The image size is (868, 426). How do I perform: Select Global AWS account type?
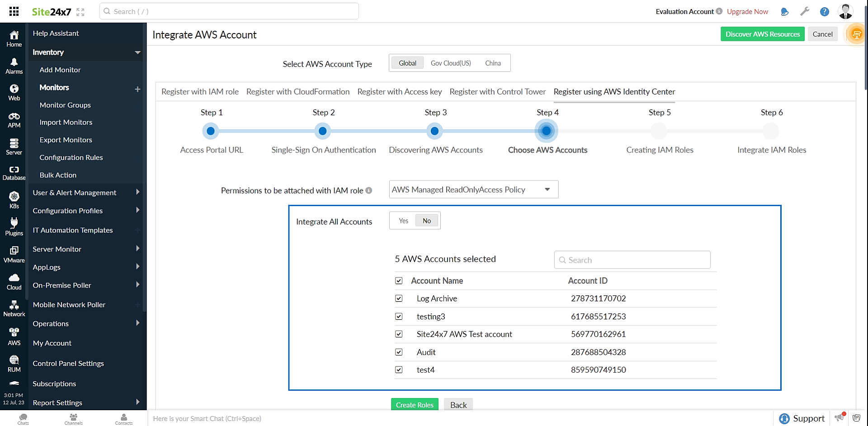click(x=407, y=63)
